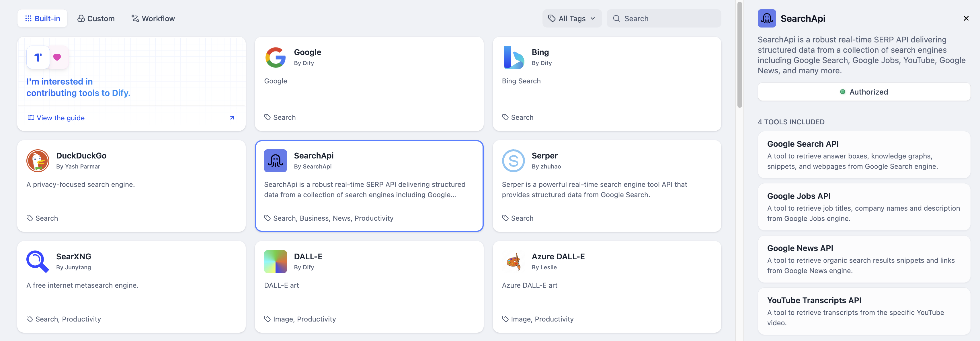Click 'By zhuhao' author text

(546, 166)
